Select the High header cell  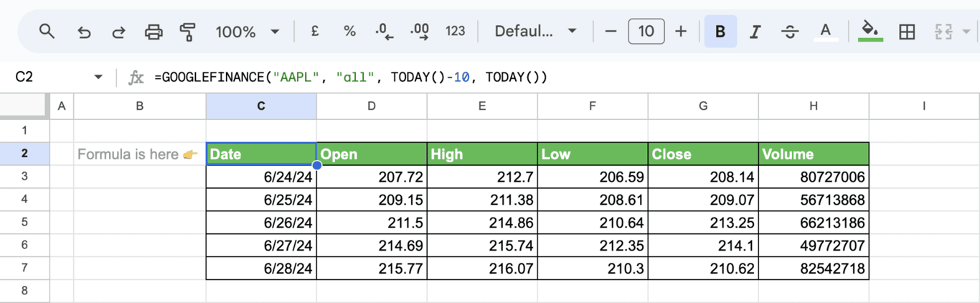482,154
